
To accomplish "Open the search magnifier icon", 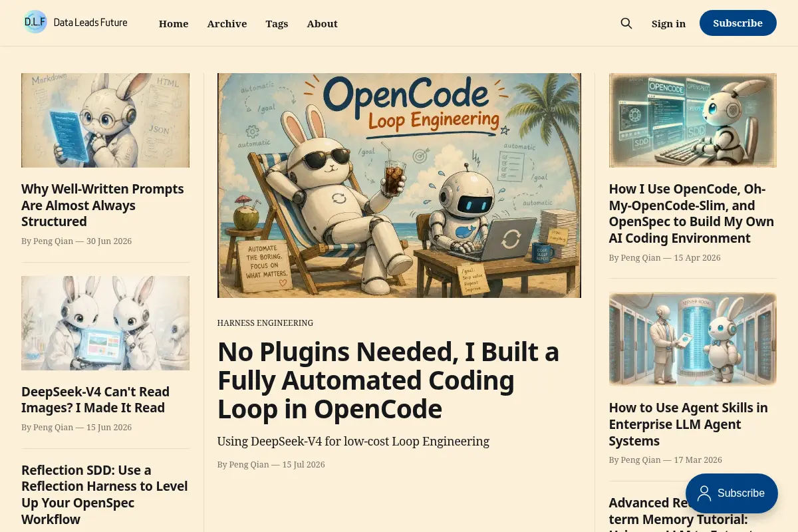I will point(626,23).
